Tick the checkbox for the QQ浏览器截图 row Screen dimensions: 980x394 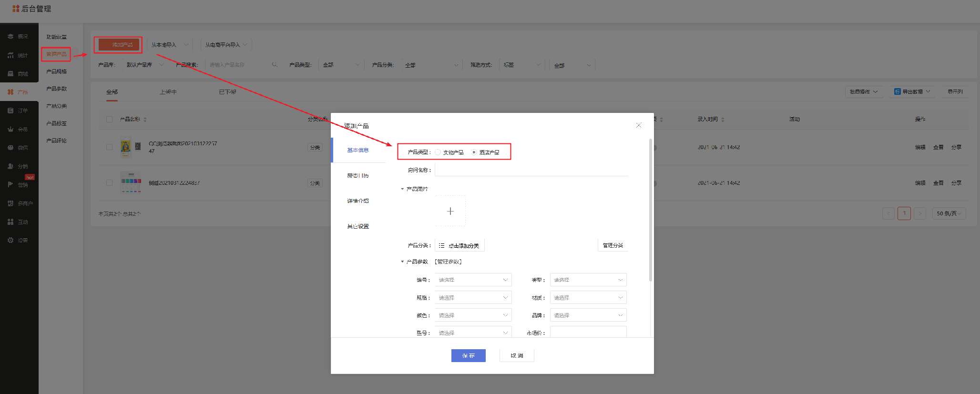(x=109, y=147)
